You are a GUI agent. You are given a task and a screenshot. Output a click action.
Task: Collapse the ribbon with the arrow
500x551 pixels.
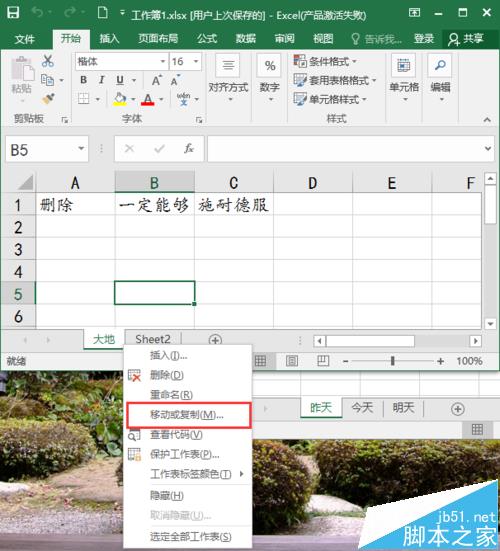pyautogui.click(x=487, y=120)
